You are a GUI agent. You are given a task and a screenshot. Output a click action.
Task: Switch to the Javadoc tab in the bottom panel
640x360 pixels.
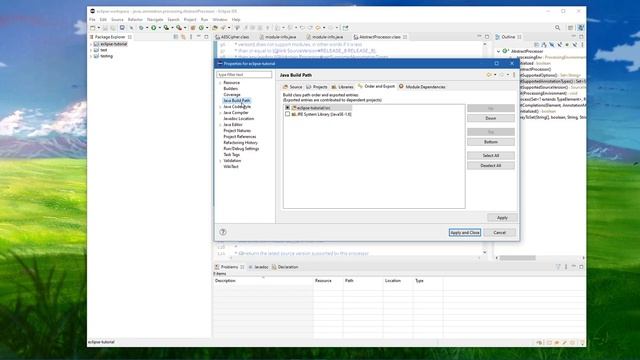[258, 267]
